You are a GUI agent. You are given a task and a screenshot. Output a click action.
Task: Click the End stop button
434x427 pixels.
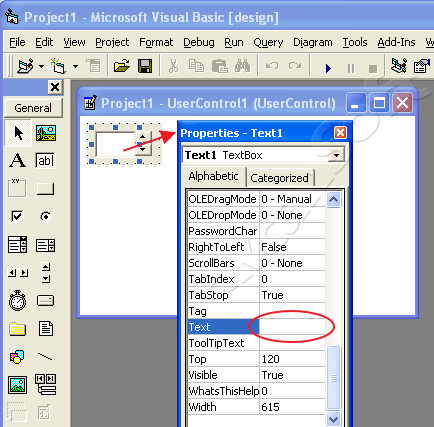click(x=373, y=69)
